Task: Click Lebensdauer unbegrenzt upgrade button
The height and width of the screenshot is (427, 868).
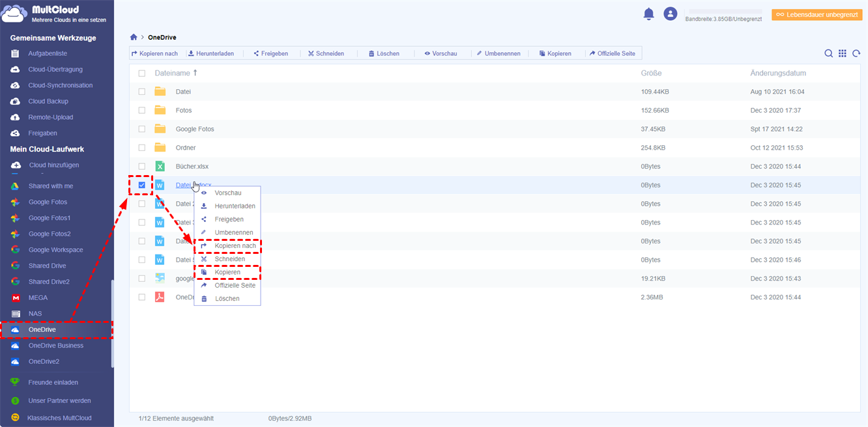Action: (x=817, y=14)
